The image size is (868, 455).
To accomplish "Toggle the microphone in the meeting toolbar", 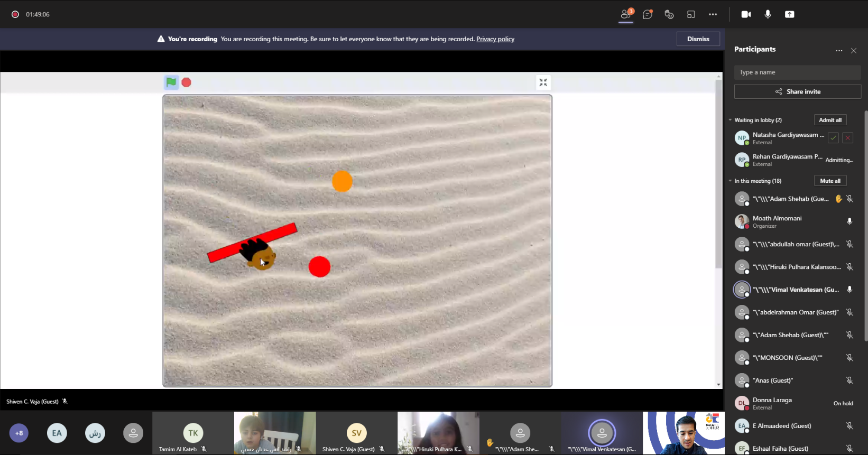I will pos(768,14).
